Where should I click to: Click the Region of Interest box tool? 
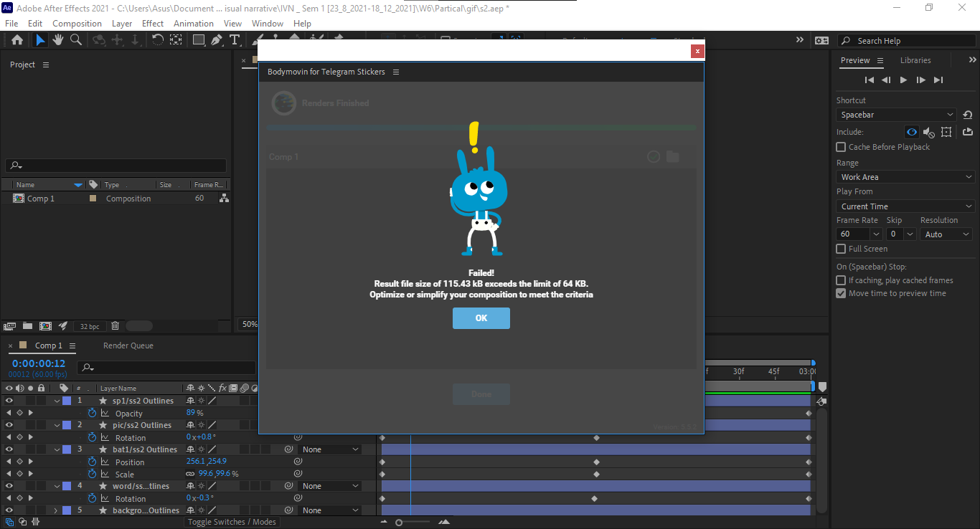[x=176, y=40]
